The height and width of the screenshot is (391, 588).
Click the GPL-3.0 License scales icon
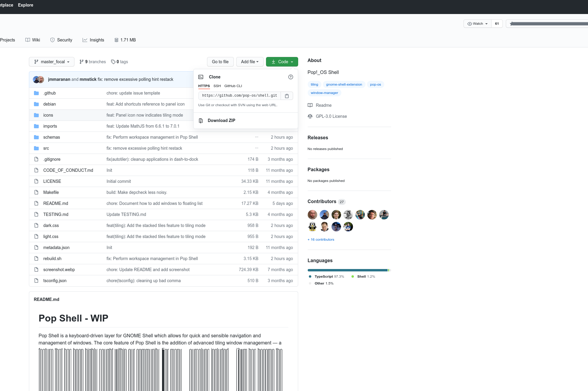click(x=310, y=116)
